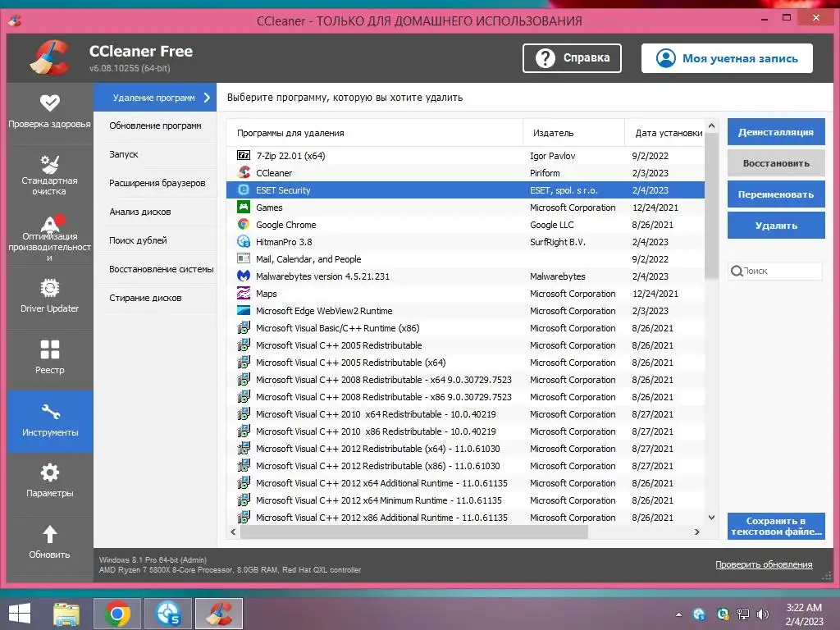840x630 pixels.
Task: Select Microsoft Visual Basic/C++ Runtime (x86) row
Action: point(466,328)
